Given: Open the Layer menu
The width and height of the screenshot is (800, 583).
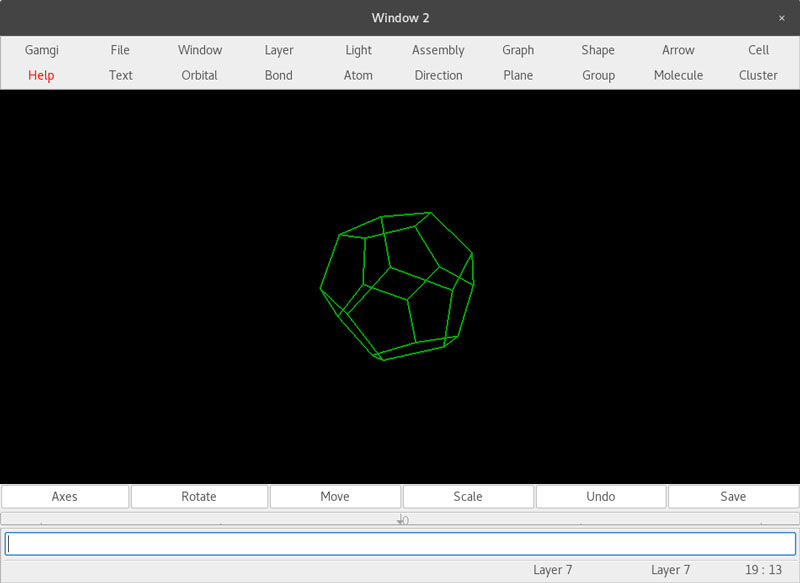Looking at the screenshot, I should point(279,50).
